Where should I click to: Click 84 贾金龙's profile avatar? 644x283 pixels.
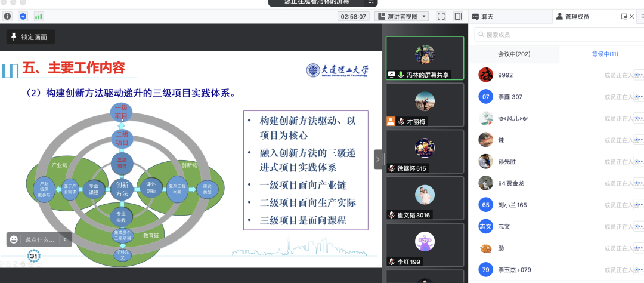486,183
